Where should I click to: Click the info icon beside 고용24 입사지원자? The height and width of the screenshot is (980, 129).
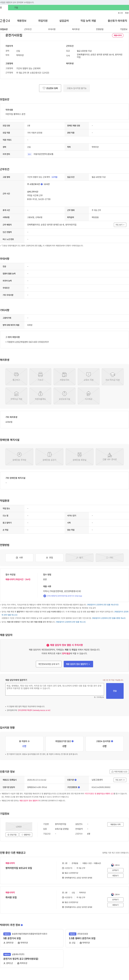112,741
